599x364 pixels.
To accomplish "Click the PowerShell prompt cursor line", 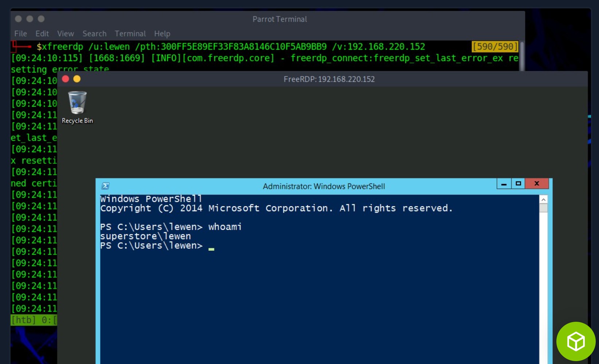I will click(x=157, y=246).
